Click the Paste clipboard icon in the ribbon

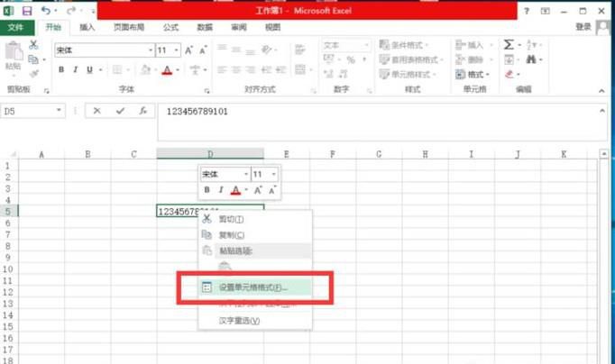pos(14,56)
